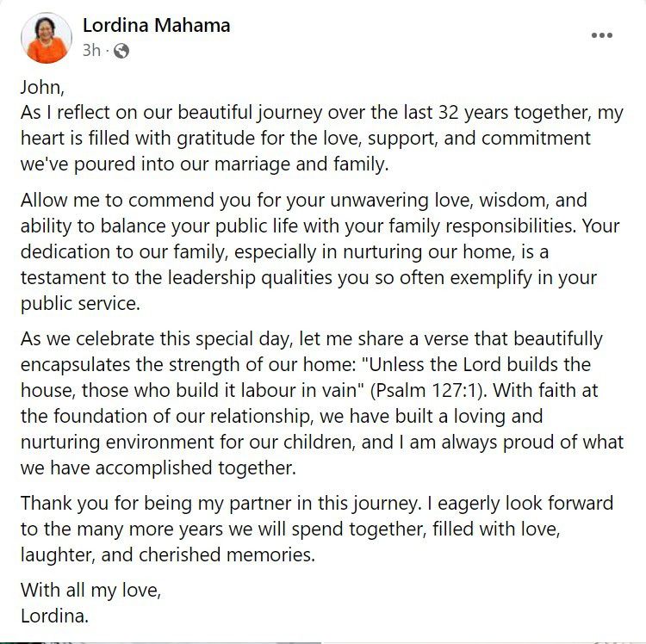This screenshot has height=644, width=646.
Task: Click the paragraph starting "Allow me to commend"
Action: pyautogui.click(x=310, y=251)
